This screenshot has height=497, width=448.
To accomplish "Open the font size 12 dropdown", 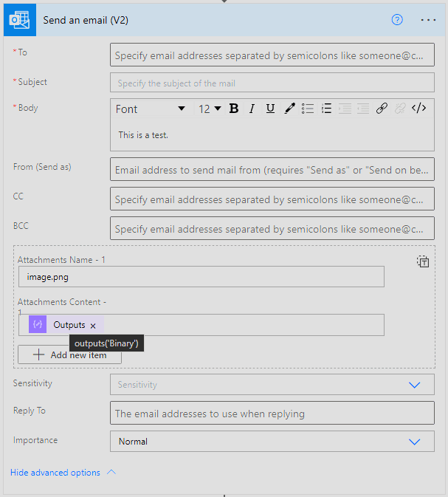I will click(x=210, y=109).
